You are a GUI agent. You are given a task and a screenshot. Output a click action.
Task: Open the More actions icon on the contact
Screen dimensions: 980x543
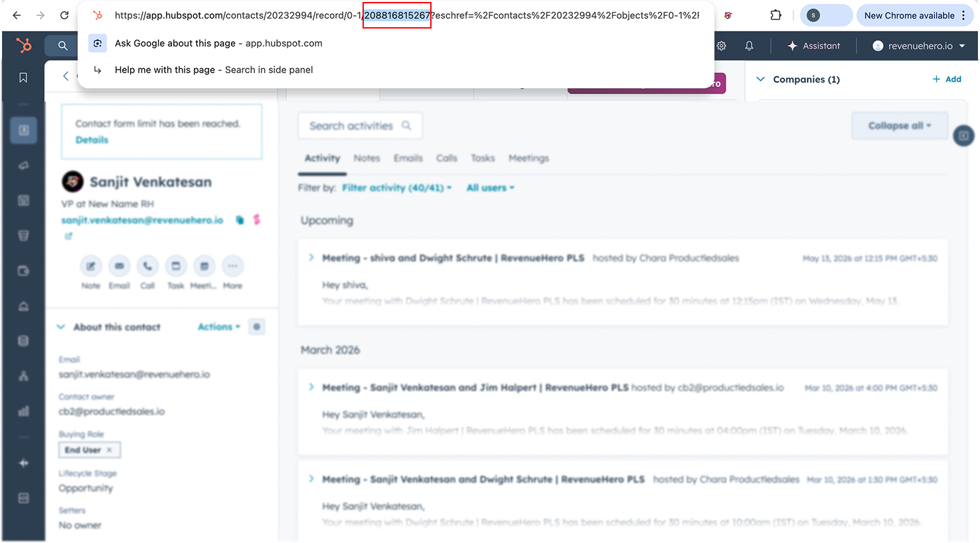coord(232,267)
